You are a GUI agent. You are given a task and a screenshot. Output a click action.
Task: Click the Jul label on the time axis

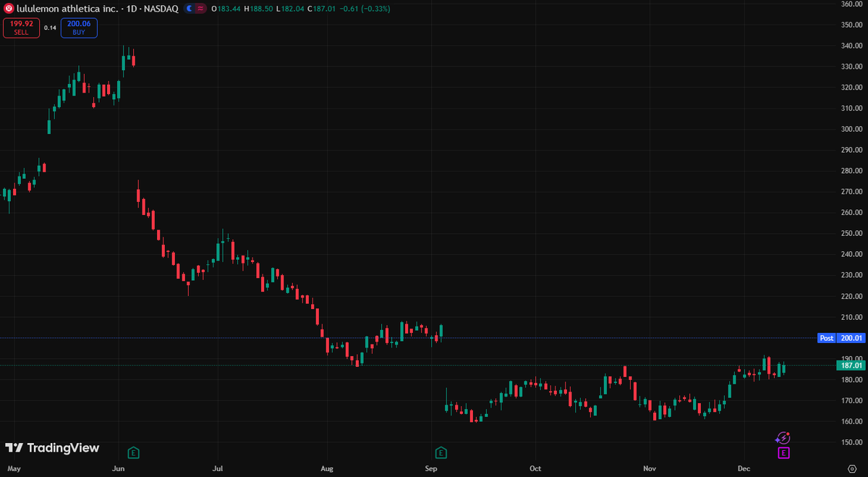click(219, 469)
